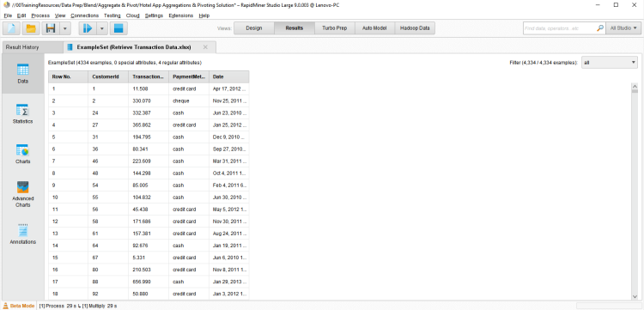Run the process with the Play icon
The height and width of the screenshot is (310, 644).
coord(88,28)
